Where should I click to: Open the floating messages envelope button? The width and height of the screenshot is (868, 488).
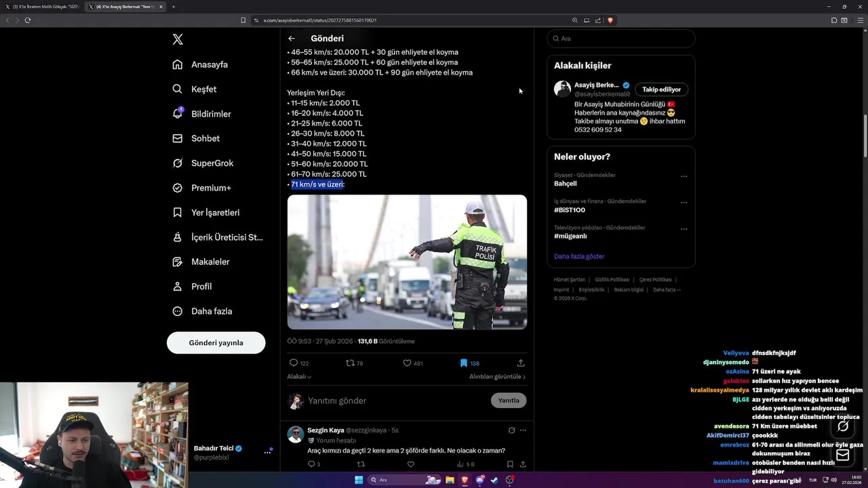pyautogui.click(x=843, y=455)
